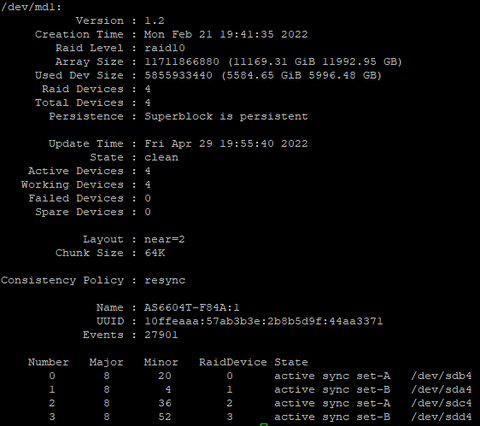
Task: Click the Used Dev Size value 5855933440
Action: pyautogui.click(x=178, y=75)
